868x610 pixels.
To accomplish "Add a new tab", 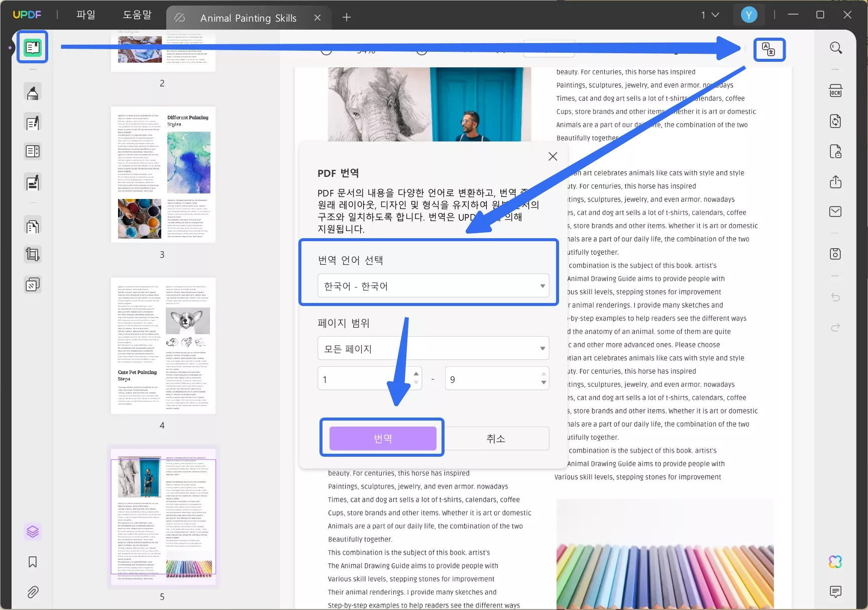I will 347,18.
